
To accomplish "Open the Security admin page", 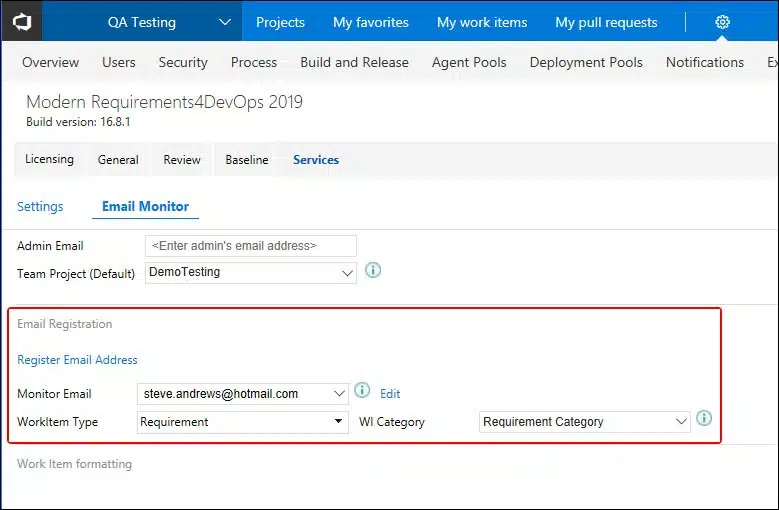I will 183,62.
